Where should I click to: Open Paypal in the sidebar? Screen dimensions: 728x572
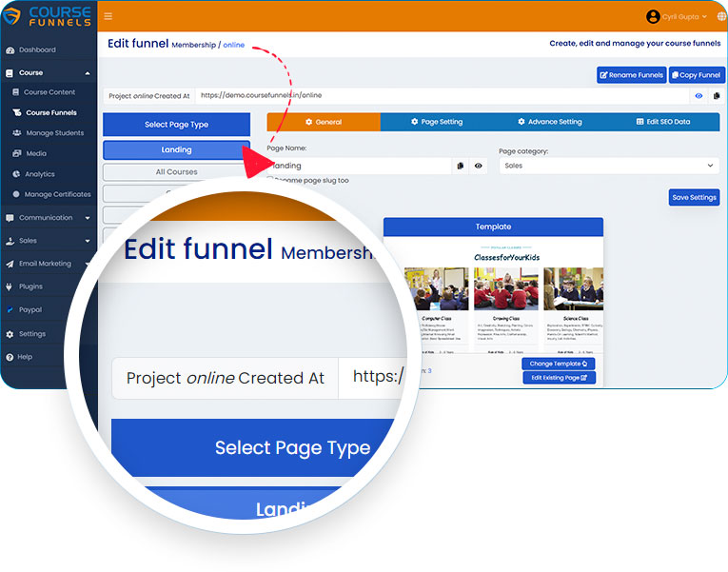(x=30, y=309)
